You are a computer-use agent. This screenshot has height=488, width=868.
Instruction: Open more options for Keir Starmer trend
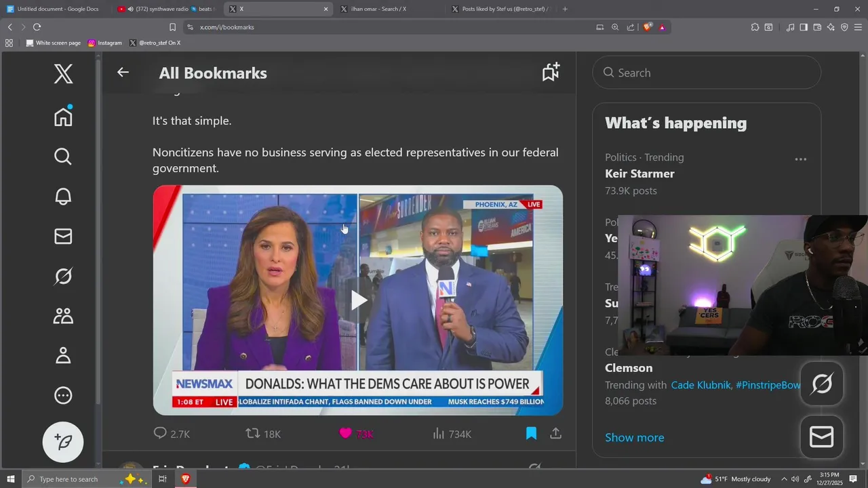[x=801, y=159]
